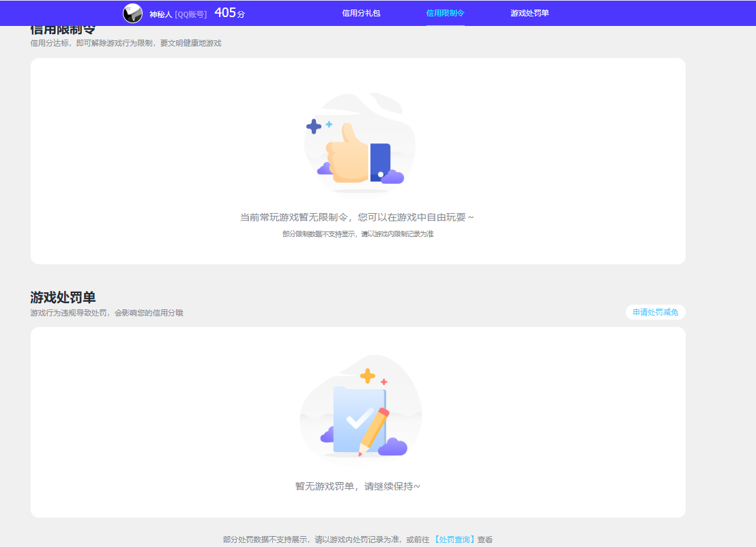Select the purple cloud under the pencil graphic
The height and width of the screenshot is (547, 756).
[x=392, y=447]
